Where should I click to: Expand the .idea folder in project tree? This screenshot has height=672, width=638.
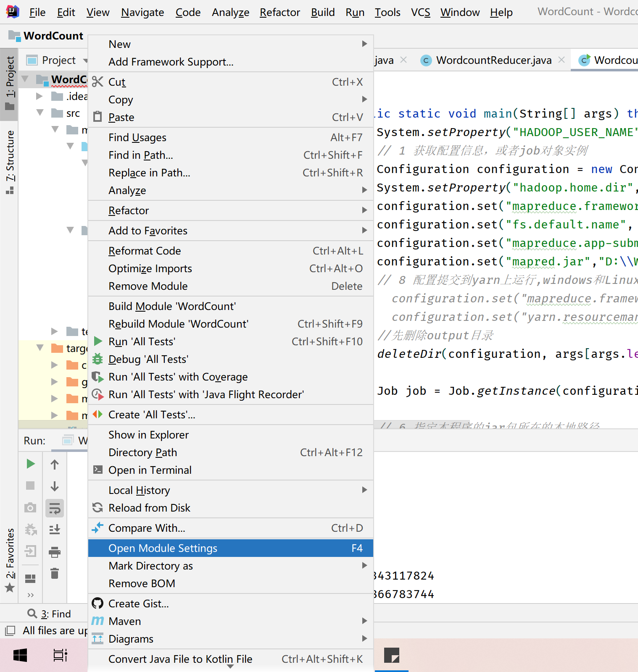40,96
